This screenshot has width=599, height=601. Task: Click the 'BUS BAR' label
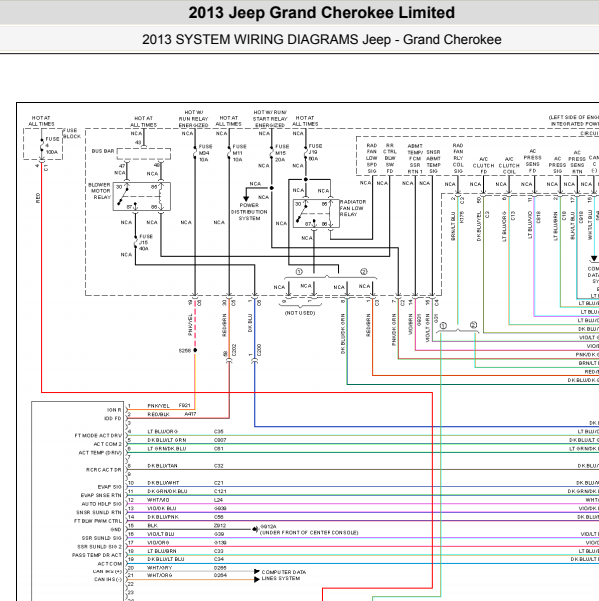click(103, 151)
